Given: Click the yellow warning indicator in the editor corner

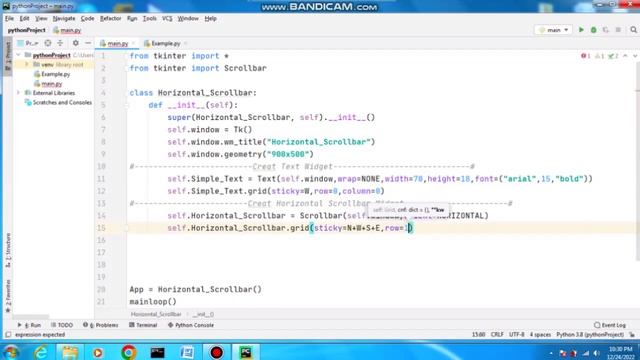Looking at the screenshot, I should click(x=600, y=56).
